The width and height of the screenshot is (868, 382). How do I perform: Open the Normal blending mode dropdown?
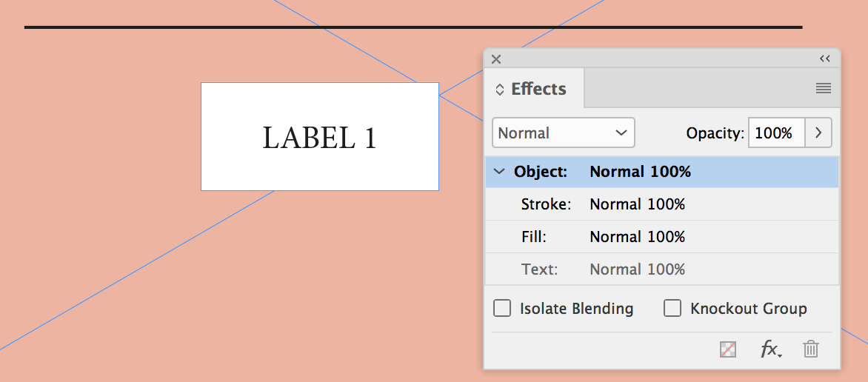(x=563, y=133)
